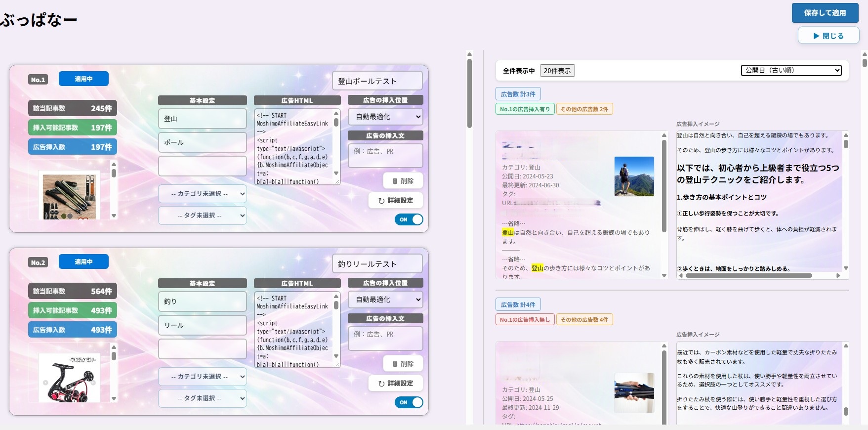
Task: Open the 公開日（古い順） sort dropdown
Action: (791, 70)
